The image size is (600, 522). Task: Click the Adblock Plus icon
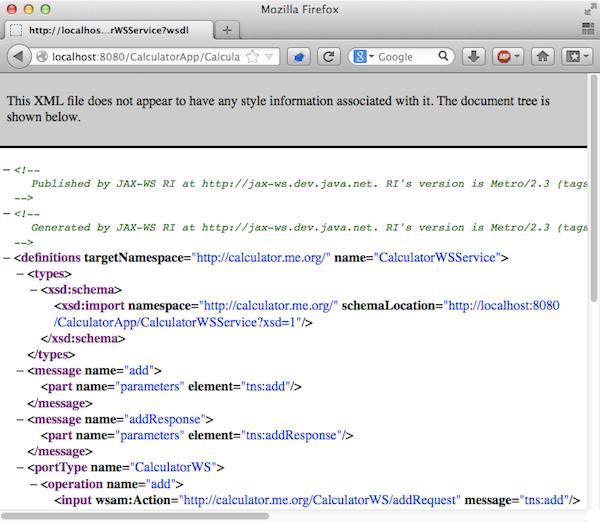(x=506, y=57)
